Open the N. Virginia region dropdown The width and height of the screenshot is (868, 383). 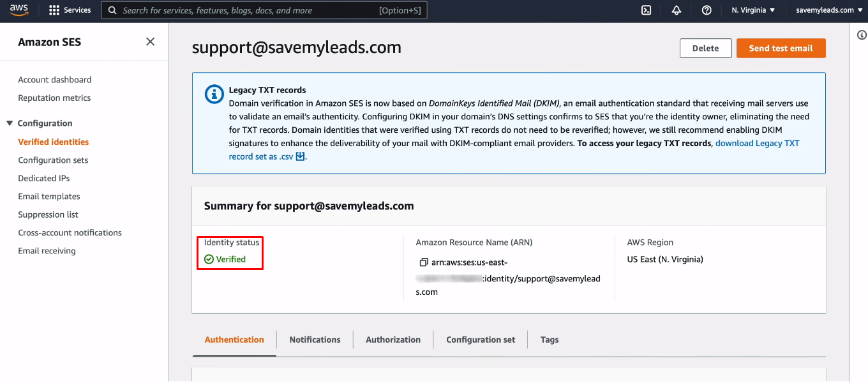coord(753,10)
